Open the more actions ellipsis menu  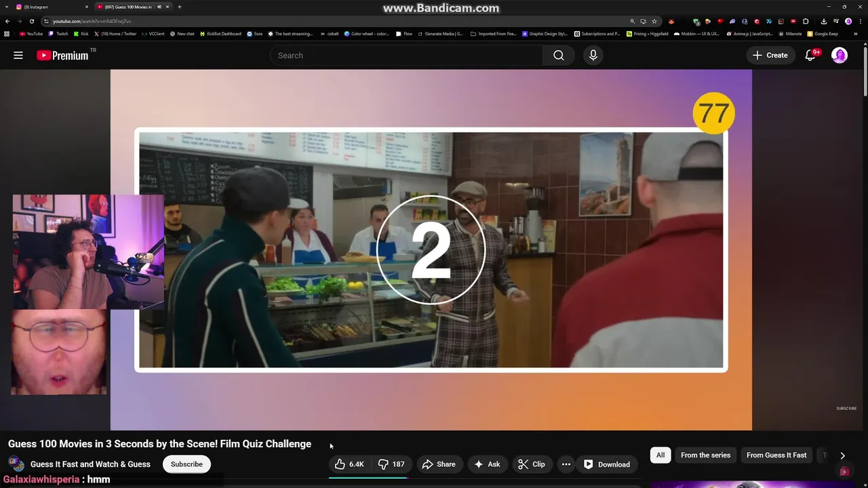[566, 464]
